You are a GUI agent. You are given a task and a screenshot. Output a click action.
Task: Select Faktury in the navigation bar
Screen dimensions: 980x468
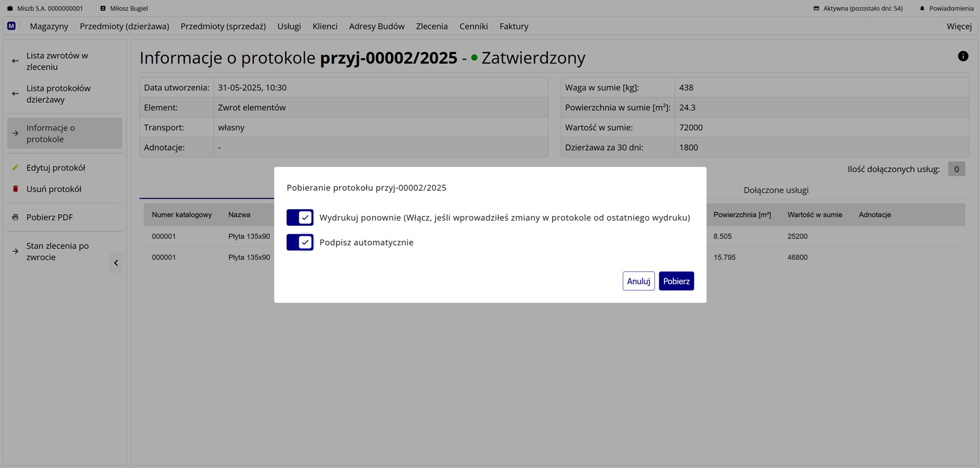tap(513, 26)
